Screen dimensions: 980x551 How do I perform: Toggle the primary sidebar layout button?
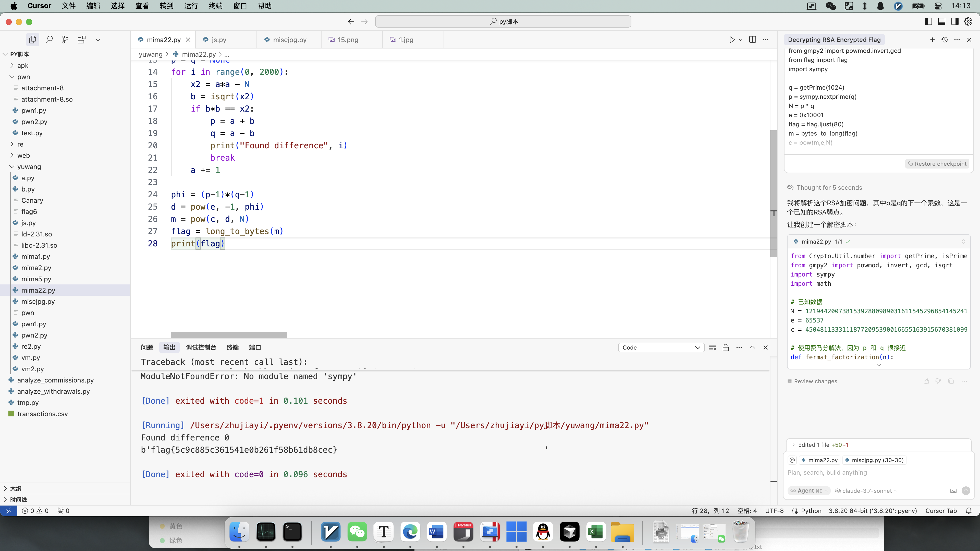pyautogui.click(x=928, y=21)
